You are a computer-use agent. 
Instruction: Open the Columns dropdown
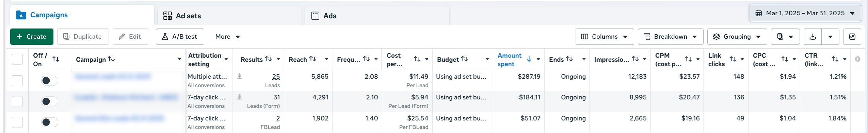click(605, 37)
